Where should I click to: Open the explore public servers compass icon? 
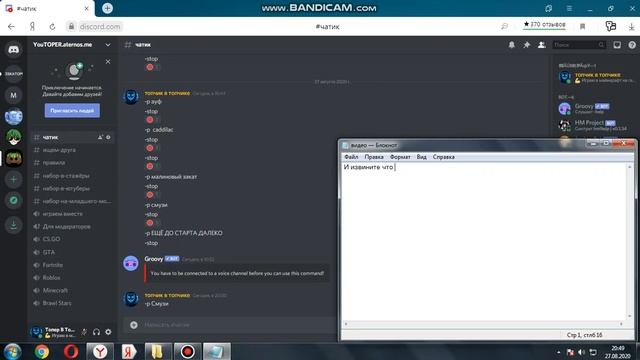[13, 200]
